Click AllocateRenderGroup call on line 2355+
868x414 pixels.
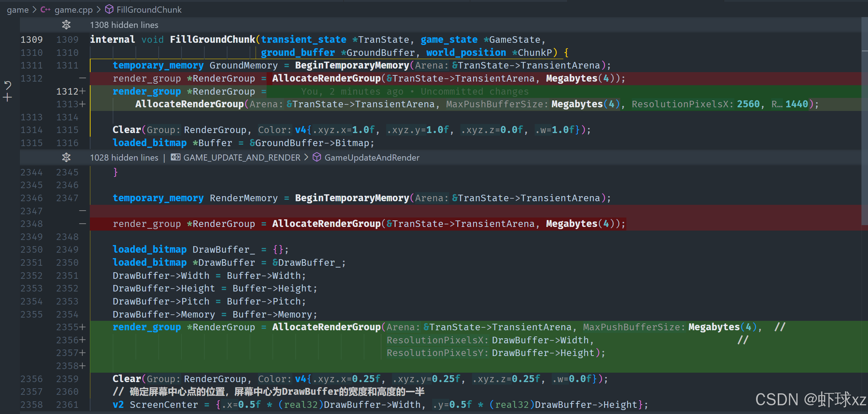click(x=326, y=327)
